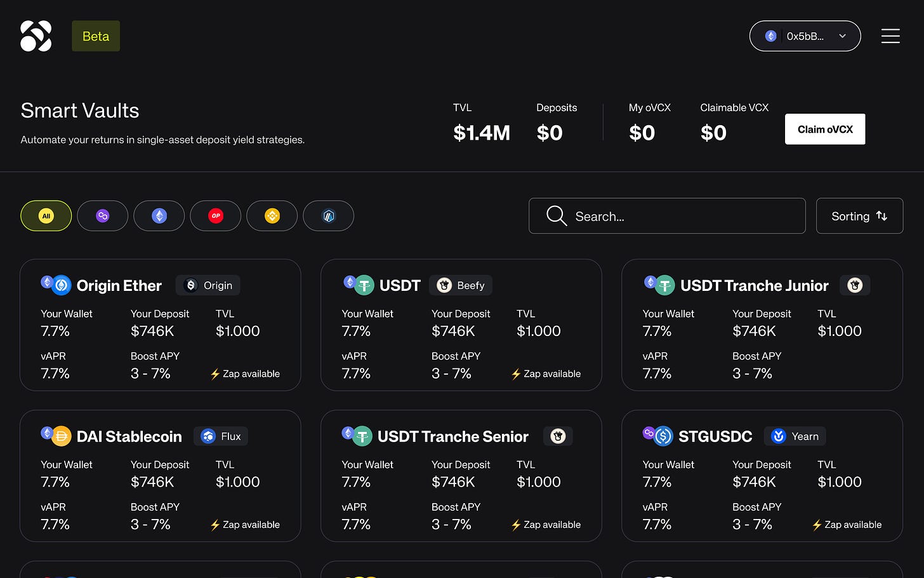
Task: Open the USDT Tranche Senior vault
Action: point(452,437)
